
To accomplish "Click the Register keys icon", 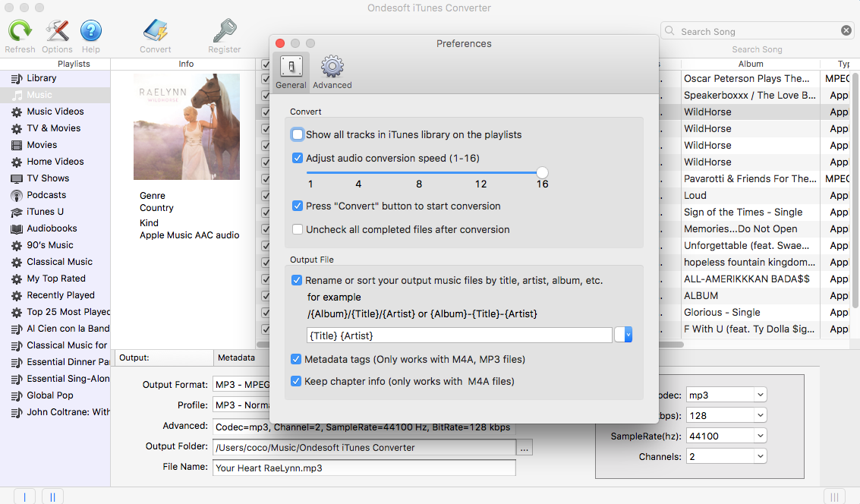I will (224, 31).
